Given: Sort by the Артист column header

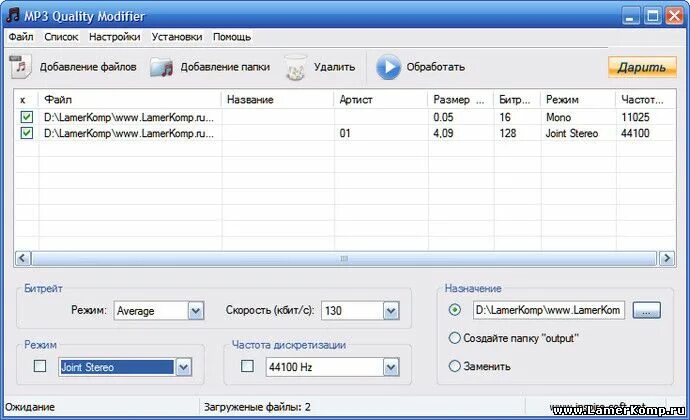Looking at the screenshot, I should tap(381, 99).
